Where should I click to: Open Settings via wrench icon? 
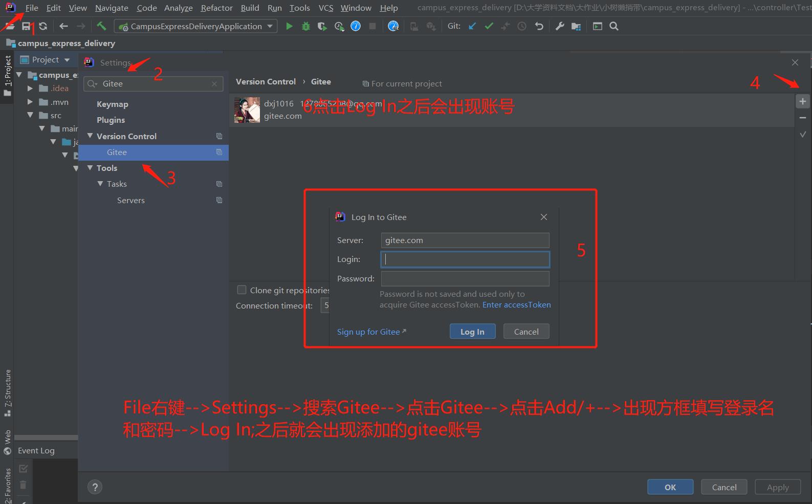pos(560,26)
